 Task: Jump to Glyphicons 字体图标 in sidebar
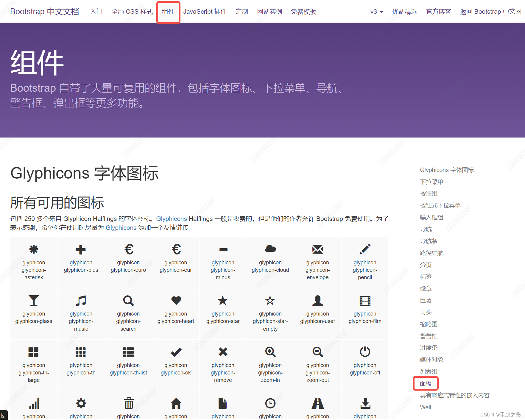tap(447, 170)
